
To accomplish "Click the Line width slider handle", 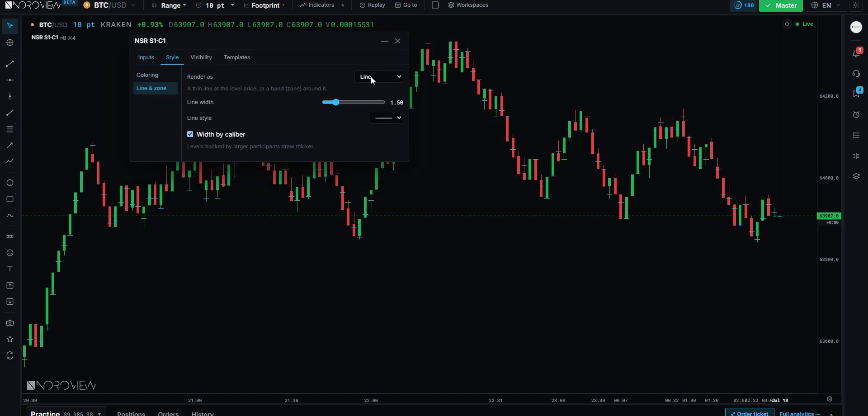I will (335, 103).
